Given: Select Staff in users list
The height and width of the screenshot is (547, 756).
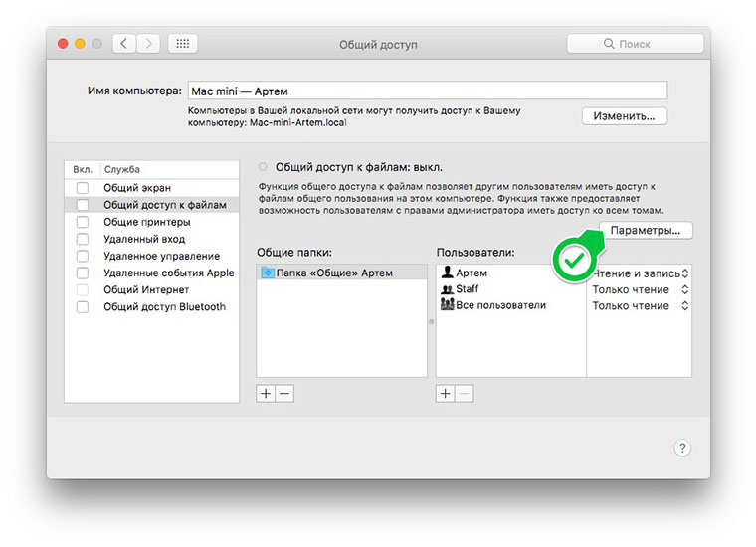Looking at the screenshot, I should [x=511, y=289].
